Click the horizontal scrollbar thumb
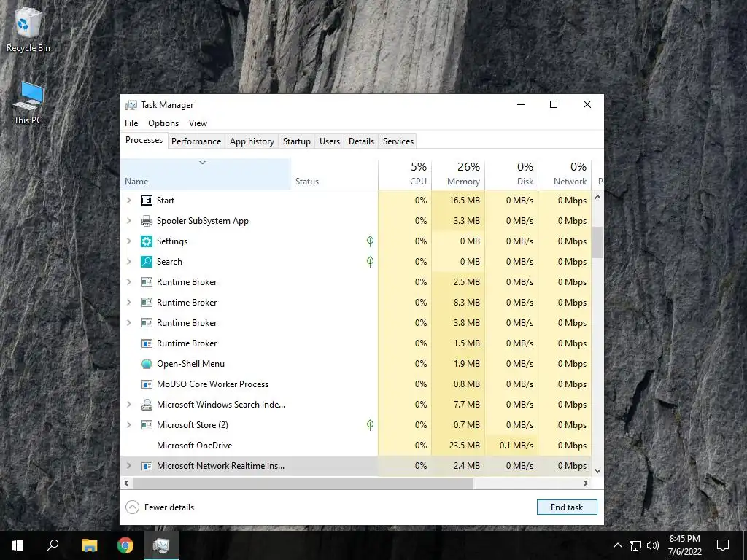747x560 pixels. [303, 483]
